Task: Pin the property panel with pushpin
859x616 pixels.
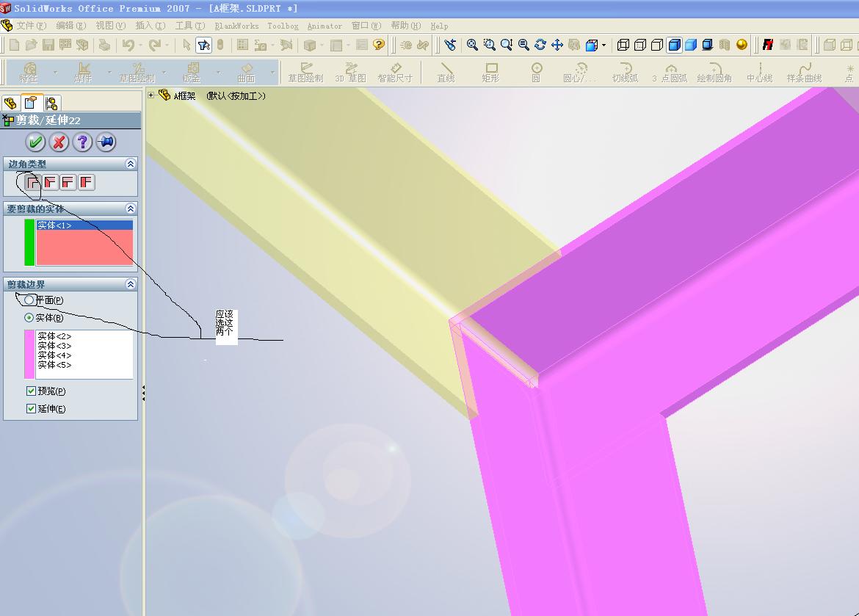Action: click(106, 142)
